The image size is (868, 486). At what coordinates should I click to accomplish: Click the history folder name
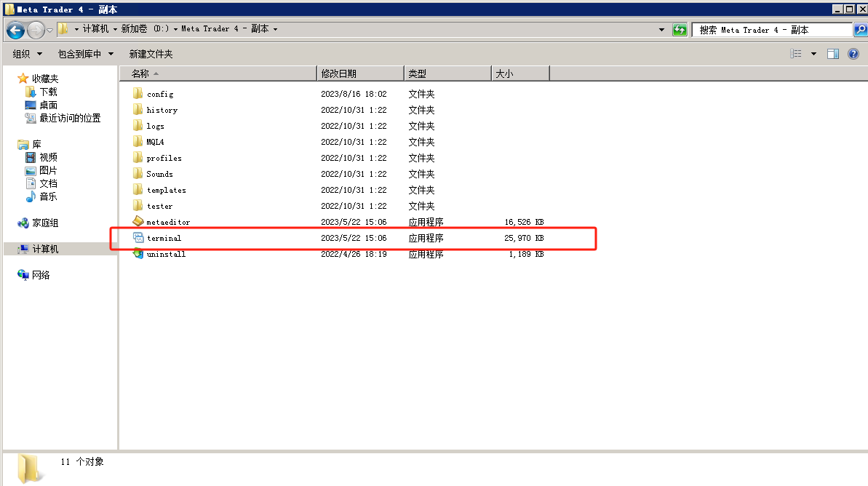(x=162, y=110)
